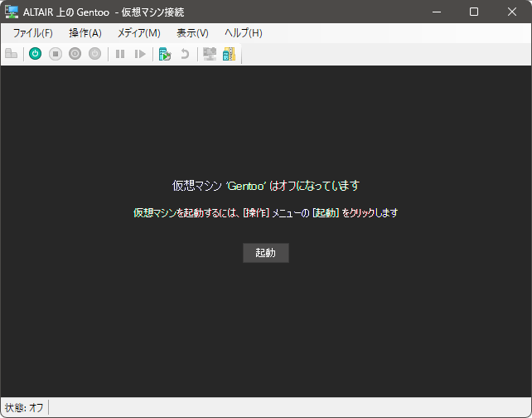Maximize the virtual machine connection window

[474, 12]
